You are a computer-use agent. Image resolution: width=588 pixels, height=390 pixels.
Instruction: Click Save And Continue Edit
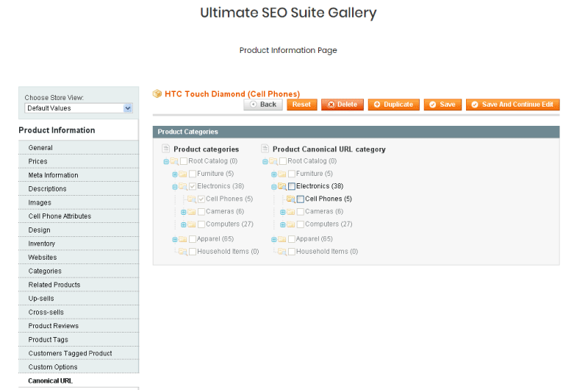(x=512, y=104)
